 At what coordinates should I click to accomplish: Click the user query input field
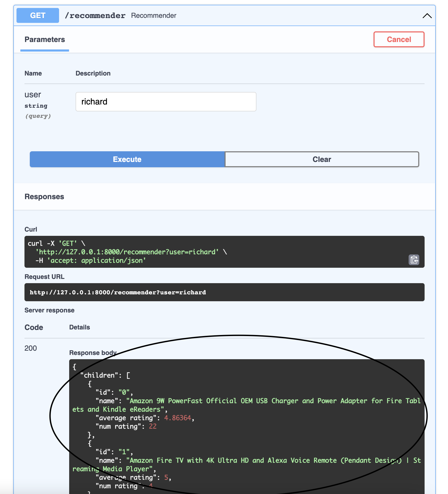(166, 102)
